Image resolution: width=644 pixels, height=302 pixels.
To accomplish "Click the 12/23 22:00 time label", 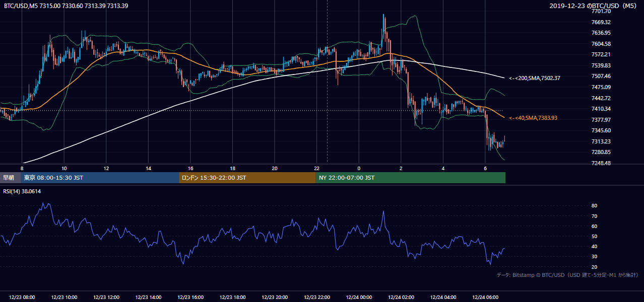I will [x=316, y=297].
